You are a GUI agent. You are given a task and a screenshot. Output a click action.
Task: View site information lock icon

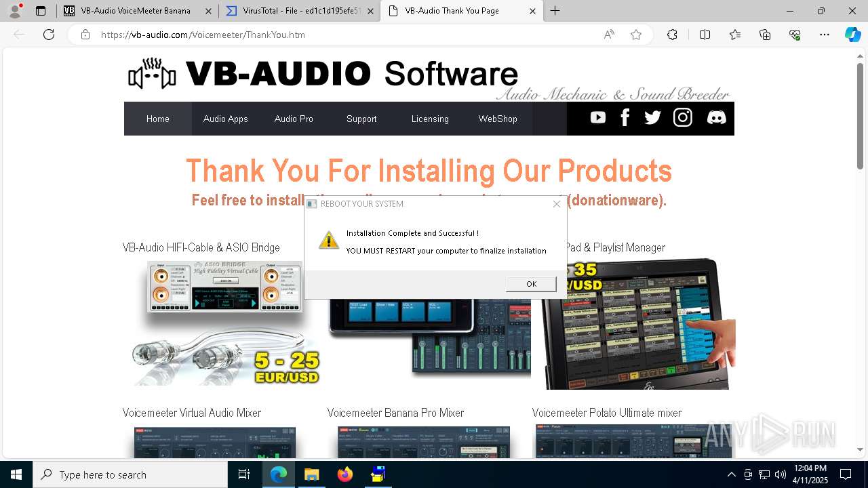coord(85,35)
